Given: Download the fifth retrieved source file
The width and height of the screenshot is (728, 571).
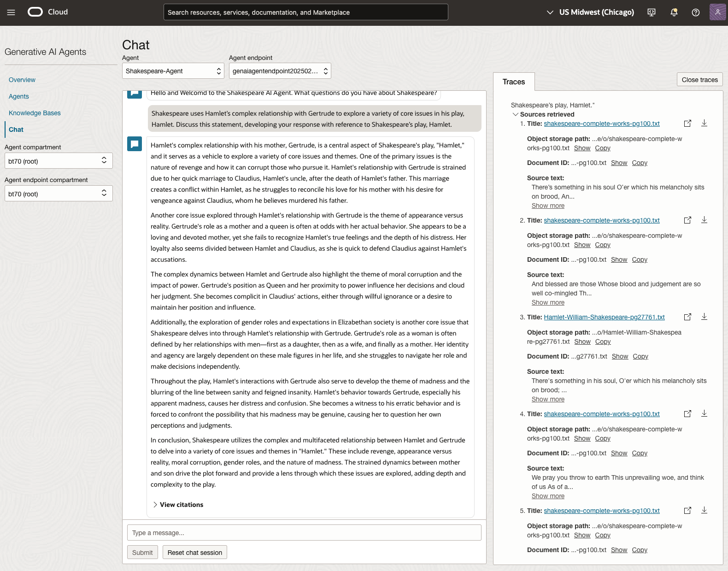Looking at the screenshot, I should point(704,510).
